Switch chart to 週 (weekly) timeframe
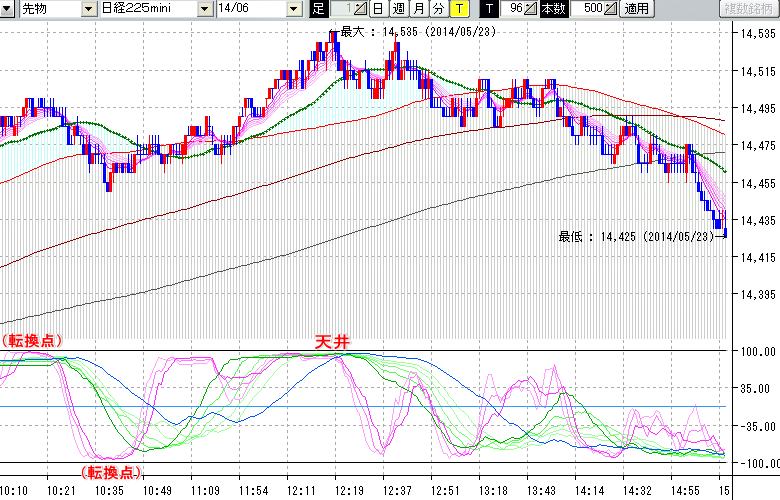780x500 pixels. (x=398, y=9)
